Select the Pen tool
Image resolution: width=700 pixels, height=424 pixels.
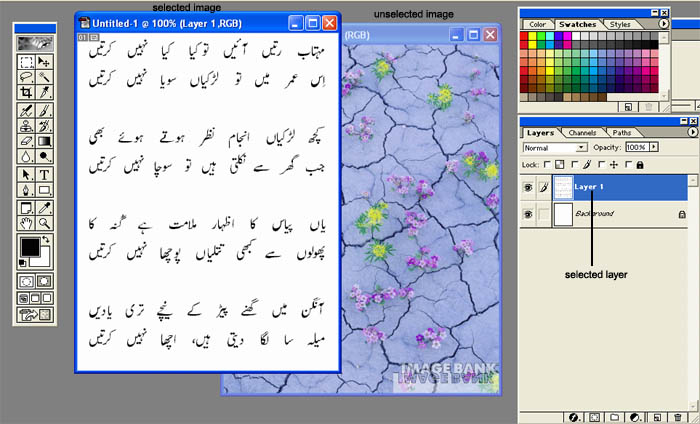click(27, 190)
